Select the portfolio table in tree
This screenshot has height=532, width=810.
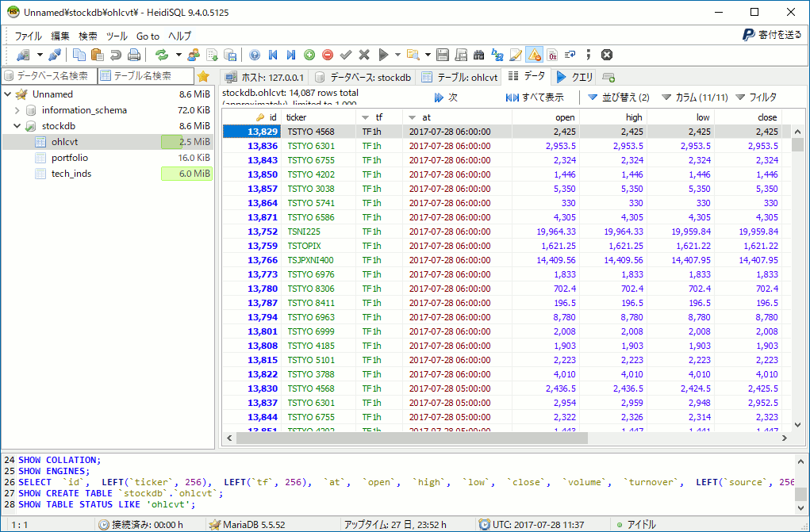click(70, 158)
